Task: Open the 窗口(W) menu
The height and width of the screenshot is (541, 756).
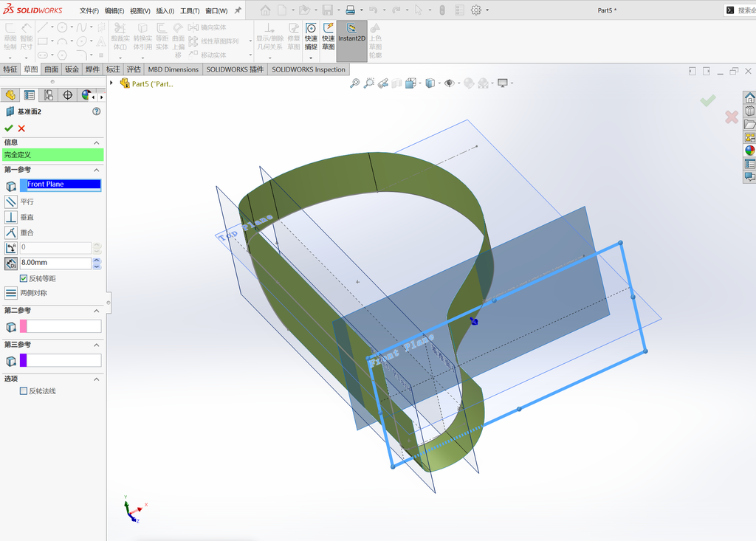Action: pyautogui.click(x=216, y=10)
